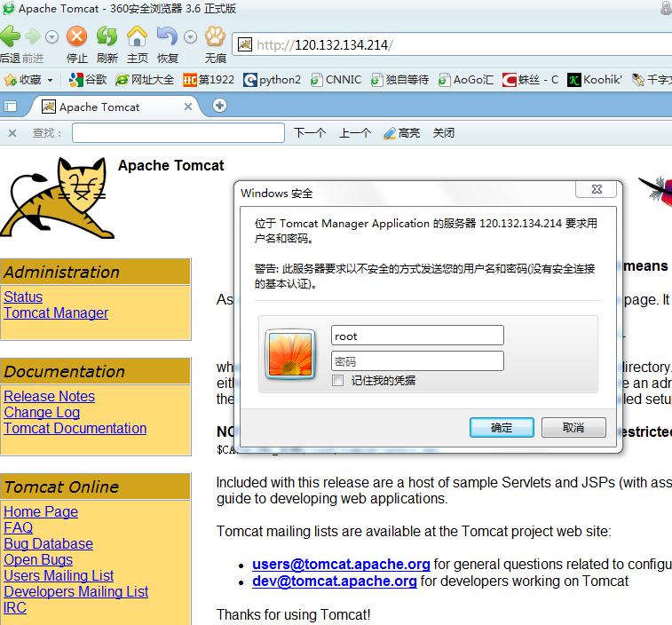Open the favorites star menu
The height and width of the screenshot is (625, 672).
[x=22, y=80]
